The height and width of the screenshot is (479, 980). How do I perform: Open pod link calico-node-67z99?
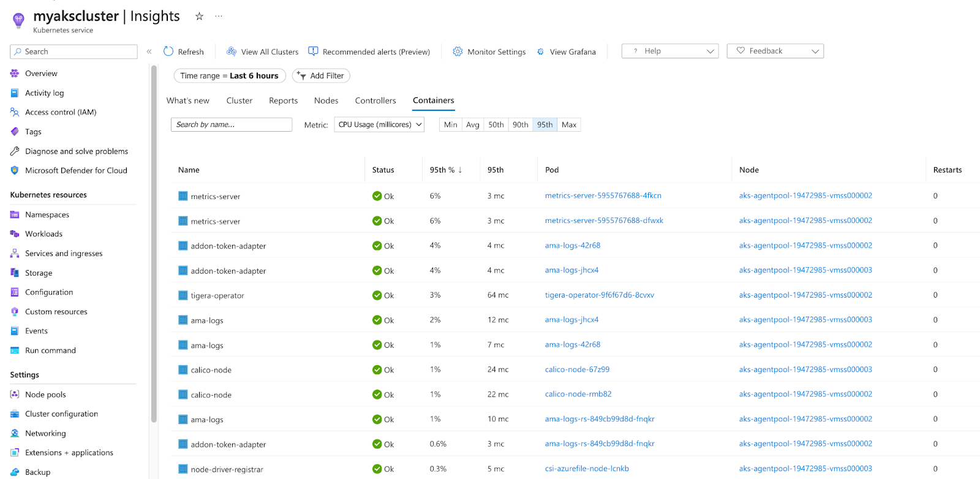[578, 370]
